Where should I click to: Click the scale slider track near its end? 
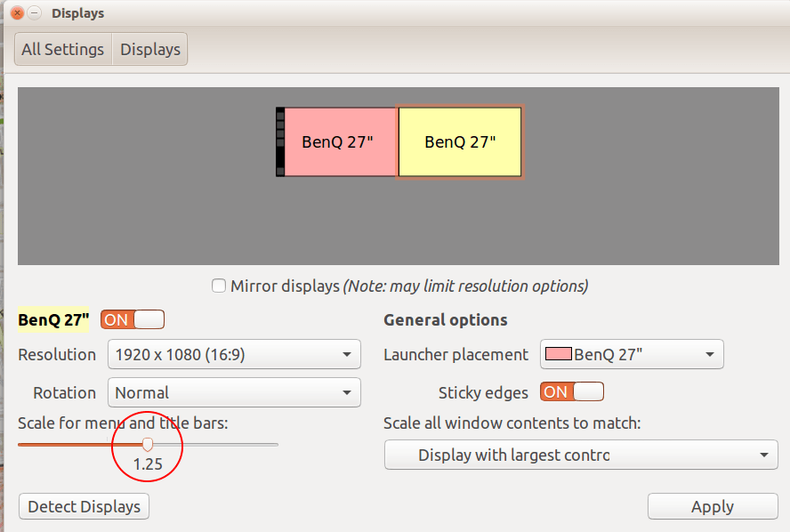pos(267,444)
